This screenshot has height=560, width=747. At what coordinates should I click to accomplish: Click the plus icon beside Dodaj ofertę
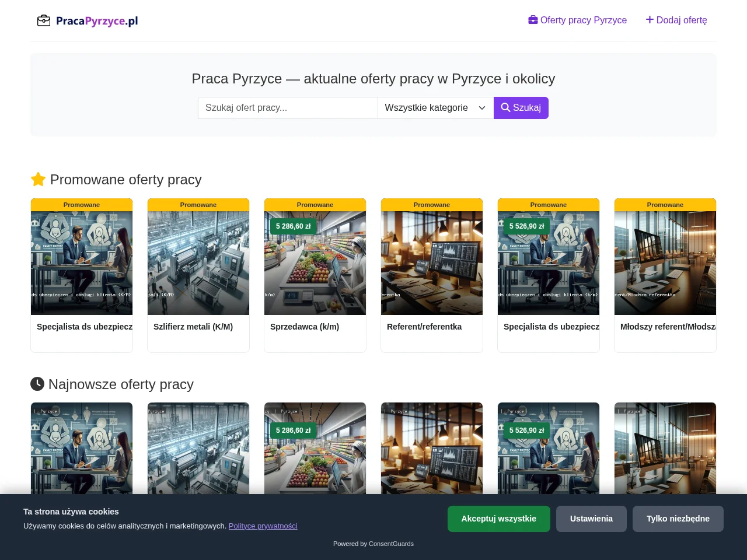tap(650, 20)
